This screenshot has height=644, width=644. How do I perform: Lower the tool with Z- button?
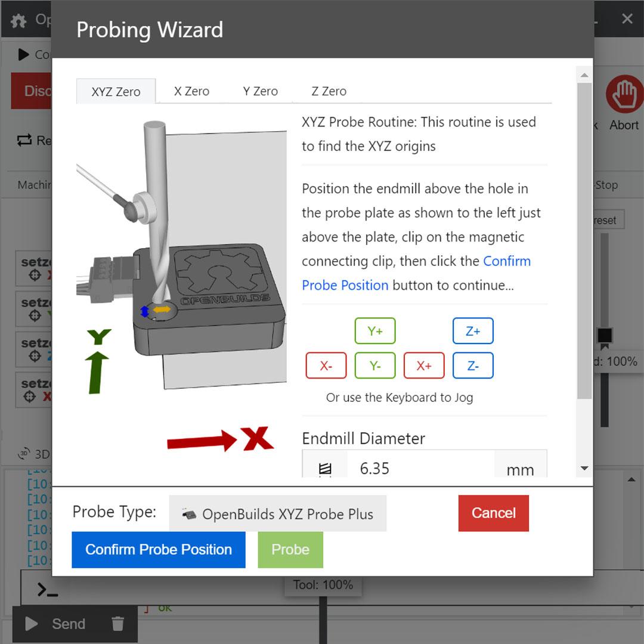click(x=473, y=366)
